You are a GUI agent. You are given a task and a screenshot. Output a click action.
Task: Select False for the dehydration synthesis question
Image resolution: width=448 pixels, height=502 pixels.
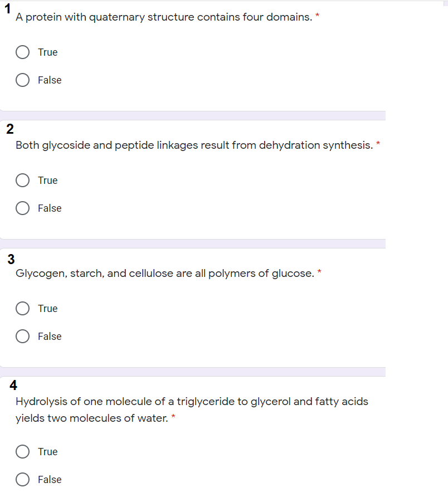click(22, 208)
